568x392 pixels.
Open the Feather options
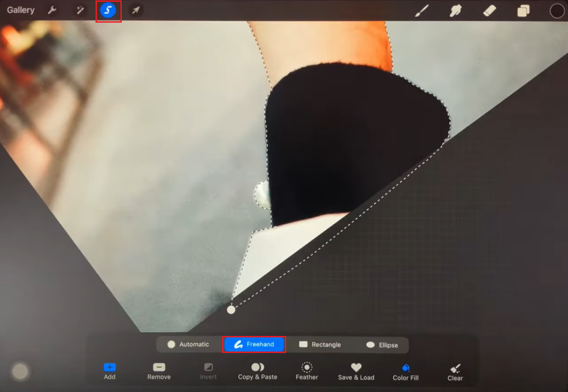coord(306,371)
